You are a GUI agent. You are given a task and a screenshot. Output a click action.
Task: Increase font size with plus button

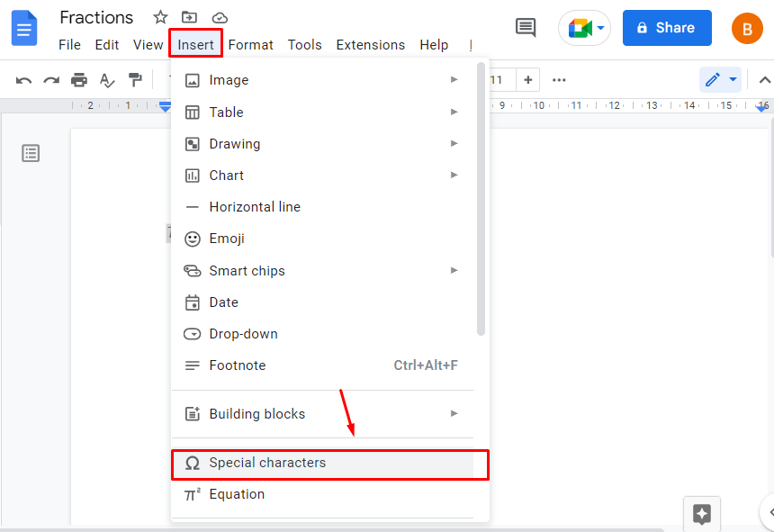coord(527,80)
